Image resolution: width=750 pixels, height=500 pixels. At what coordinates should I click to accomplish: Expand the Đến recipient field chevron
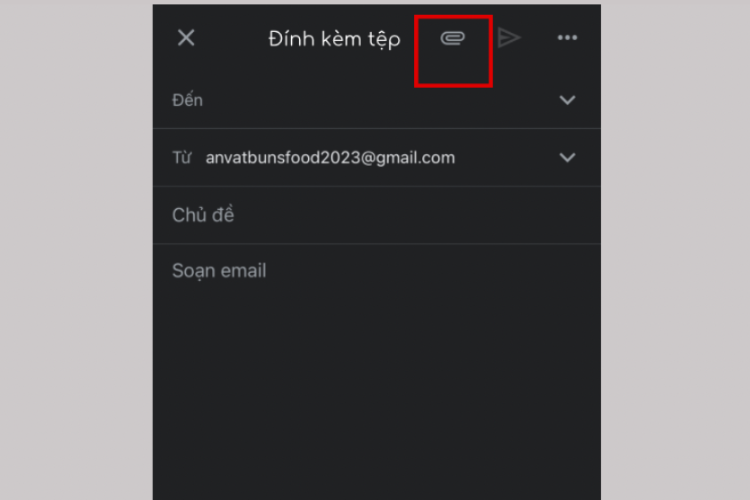tap(567, 100)
